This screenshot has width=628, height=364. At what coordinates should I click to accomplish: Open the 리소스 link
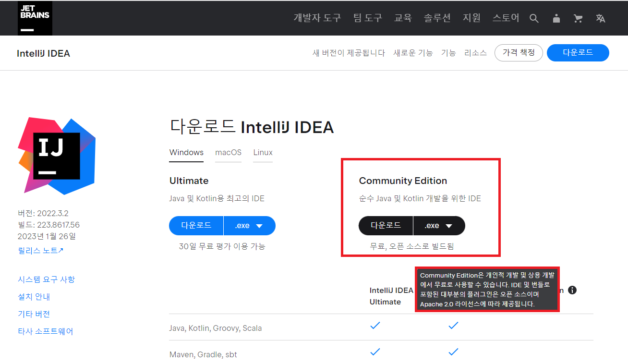coord(475,53)
